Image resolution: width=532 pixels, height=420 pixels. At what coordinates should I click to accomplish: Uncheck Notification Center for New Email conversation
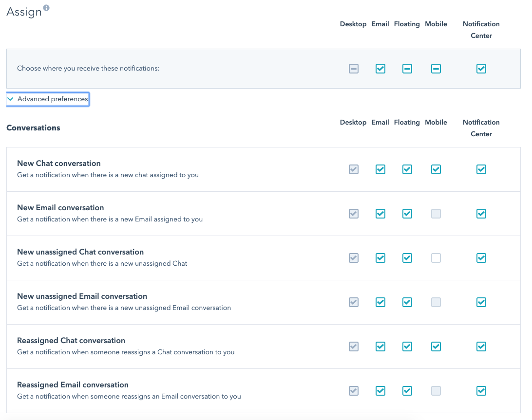(x=481, y=214)
